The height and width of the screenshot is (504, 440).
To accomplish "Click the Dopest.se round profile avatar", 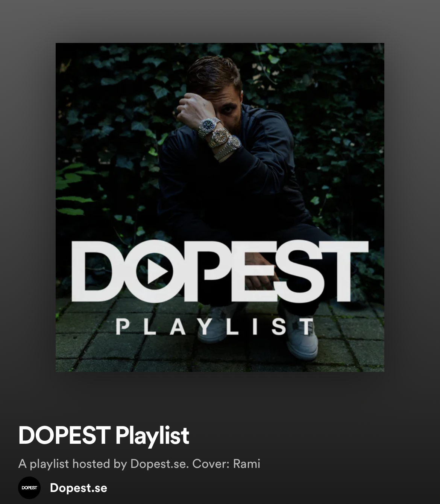I will click(29, 488).
